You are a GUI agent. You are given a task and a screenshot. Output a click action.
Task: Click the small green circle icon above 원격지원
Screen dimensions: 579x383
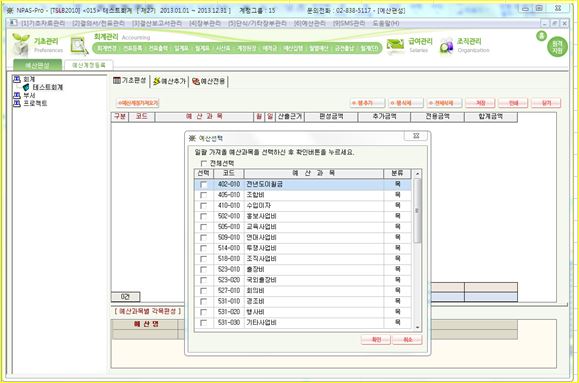[541, 36]
